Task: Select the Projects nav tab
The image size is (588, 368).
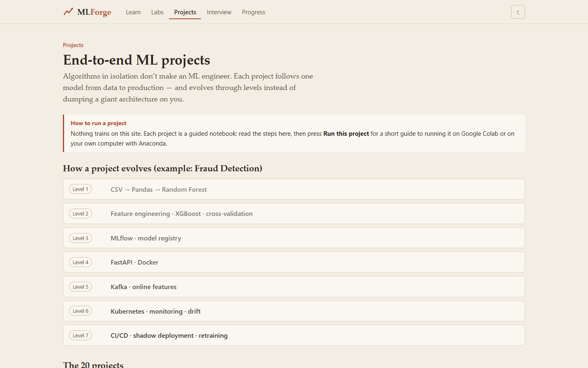Action: [x=185, y=12]
